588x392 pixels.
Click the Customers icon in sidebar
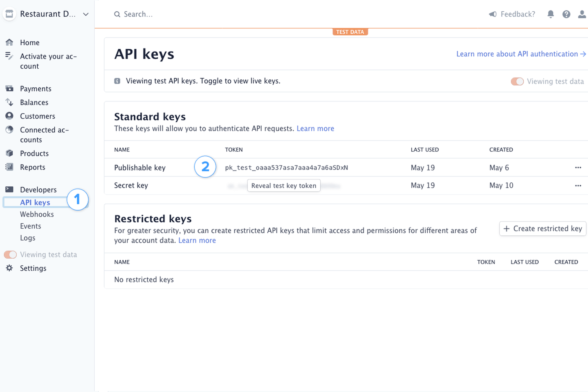(9, 116)
